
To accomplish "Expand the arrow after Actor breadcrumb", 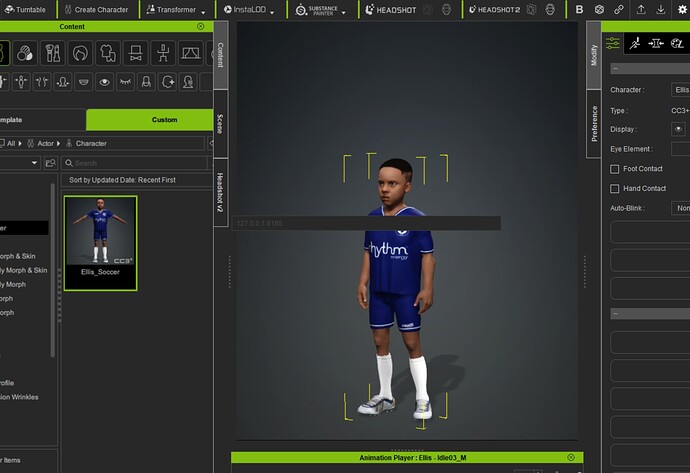I will click(59, 143).
